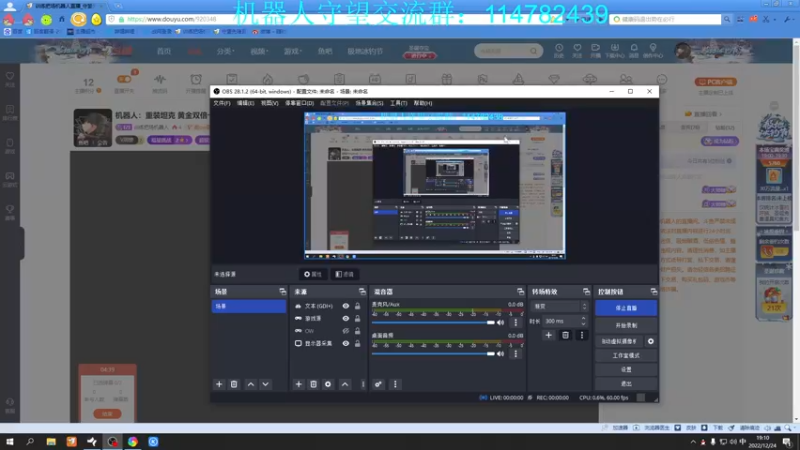Hide the display capture source eye
800x450 pixels.
click(345, 343)
